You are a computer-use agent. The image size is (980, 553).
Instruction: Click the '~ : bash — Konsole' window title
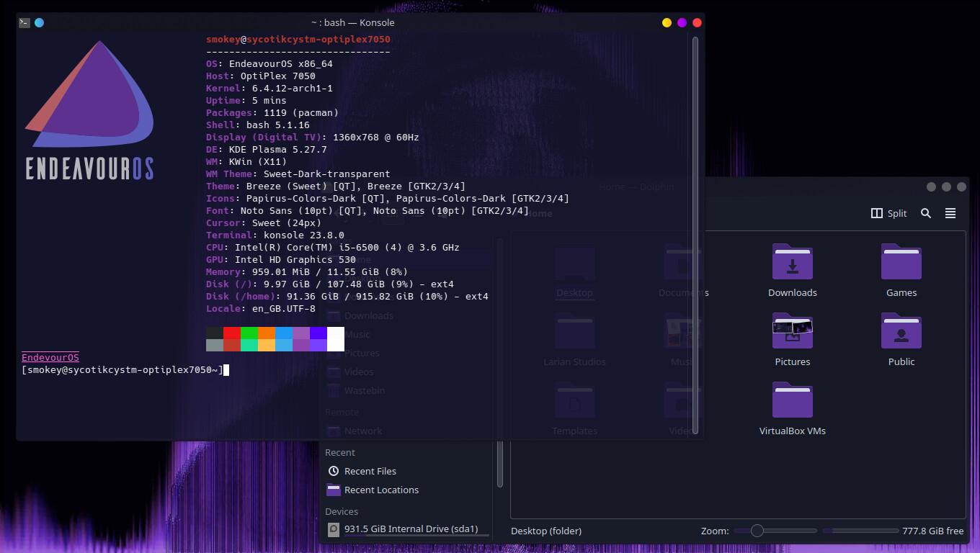(x=353, y=22)
